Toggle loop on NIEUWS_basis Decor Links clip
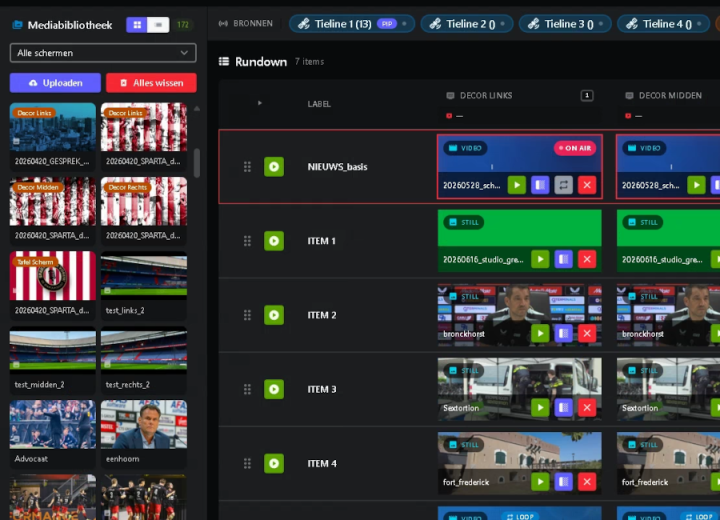 pos(563,185)
